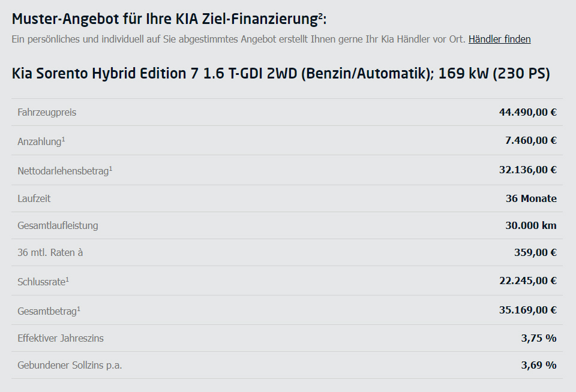
Task: Click the Schlussrate label
Action: tap(43, 281)
